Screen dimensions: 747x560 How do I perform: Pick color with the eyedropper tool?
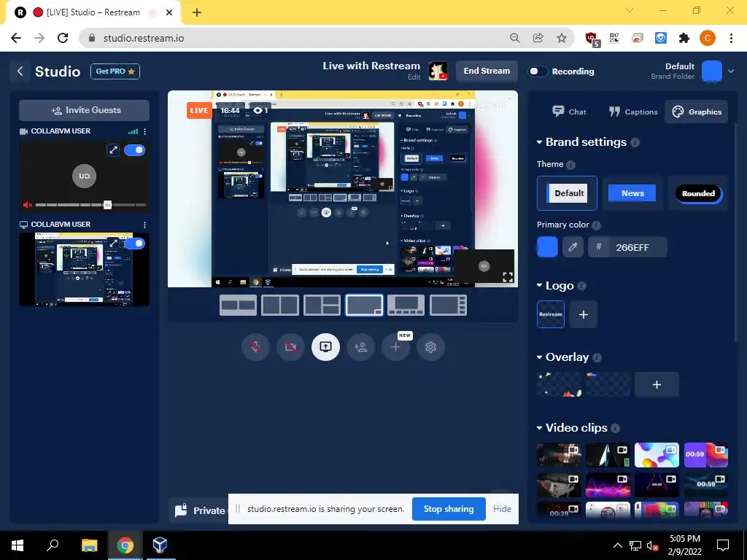click(x=573, y=247)
